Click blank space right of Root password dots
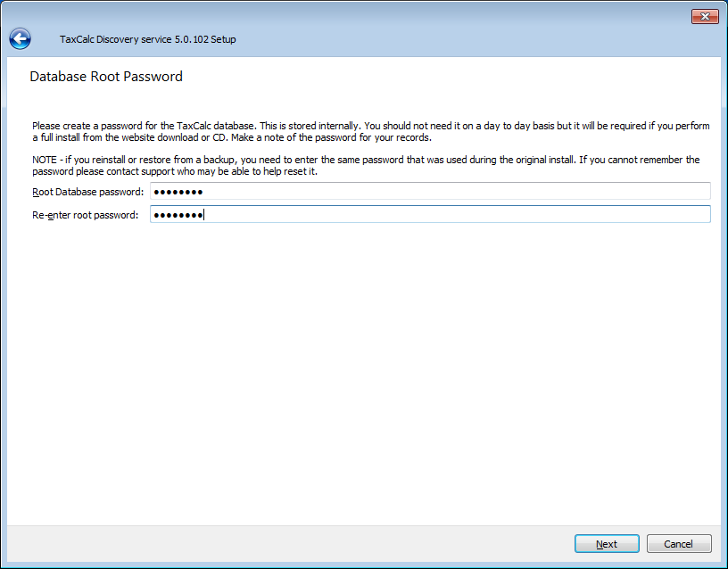This screenshot has height=569, width=728. click(446, 192)
